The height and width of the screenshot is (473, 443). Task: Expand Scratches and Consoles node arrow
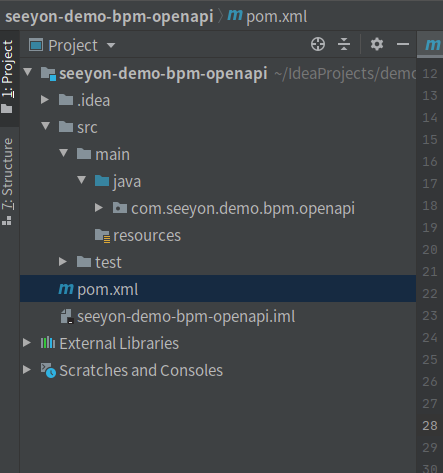coord(27,370)
